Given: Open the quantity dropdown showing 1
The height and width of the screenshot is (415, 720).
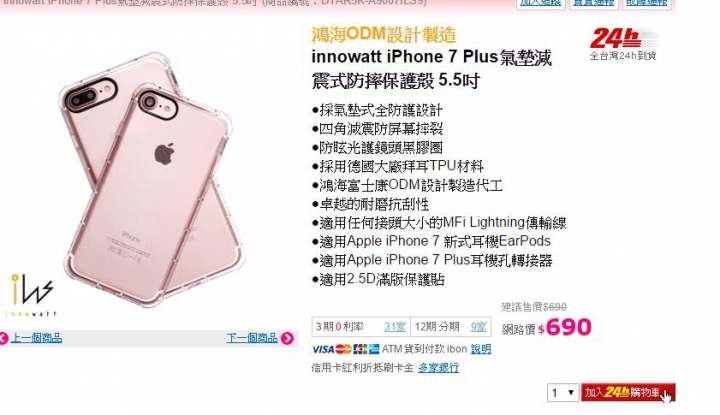Looking at the screenshot, I should [562, 393].
